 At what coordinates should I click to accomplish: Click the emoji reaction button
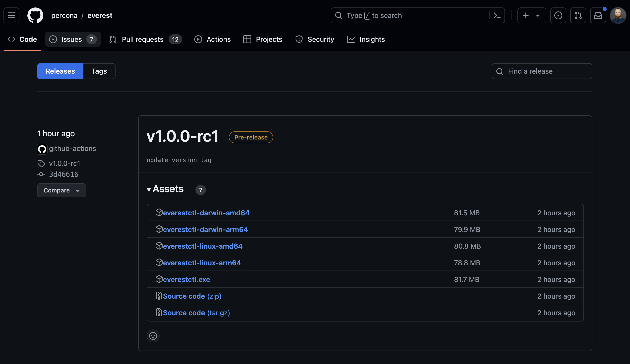(x=154, y=336)
